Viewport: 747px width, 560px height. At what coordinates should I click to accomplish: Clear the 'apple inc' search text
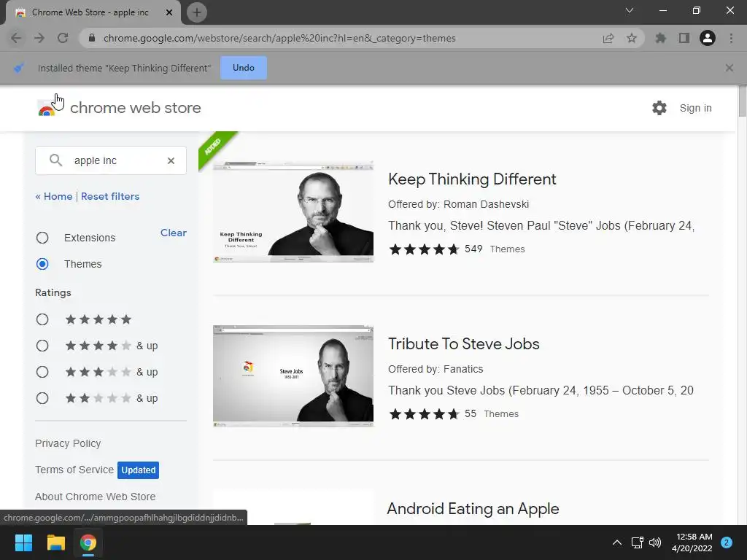[x=171, y=161]
